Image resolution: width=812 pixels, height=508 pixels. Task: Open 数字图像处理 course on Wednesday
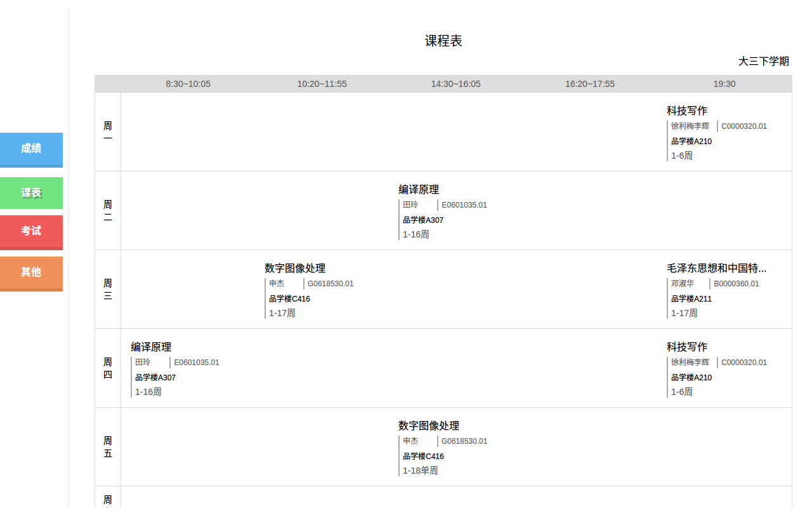tap(295, 268)
